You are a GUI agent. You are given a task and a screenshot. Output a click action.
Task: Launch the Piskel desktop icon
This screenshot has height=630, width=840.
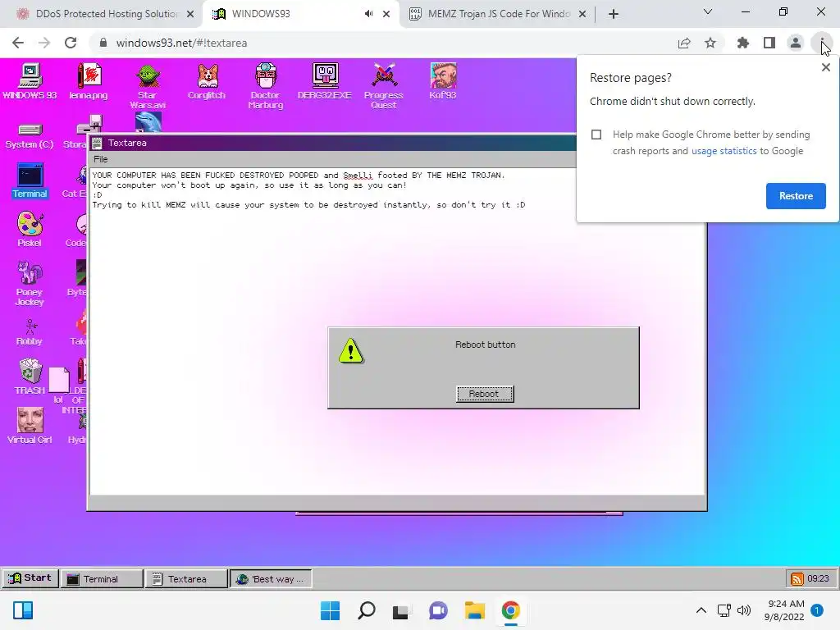pos(30,229)
